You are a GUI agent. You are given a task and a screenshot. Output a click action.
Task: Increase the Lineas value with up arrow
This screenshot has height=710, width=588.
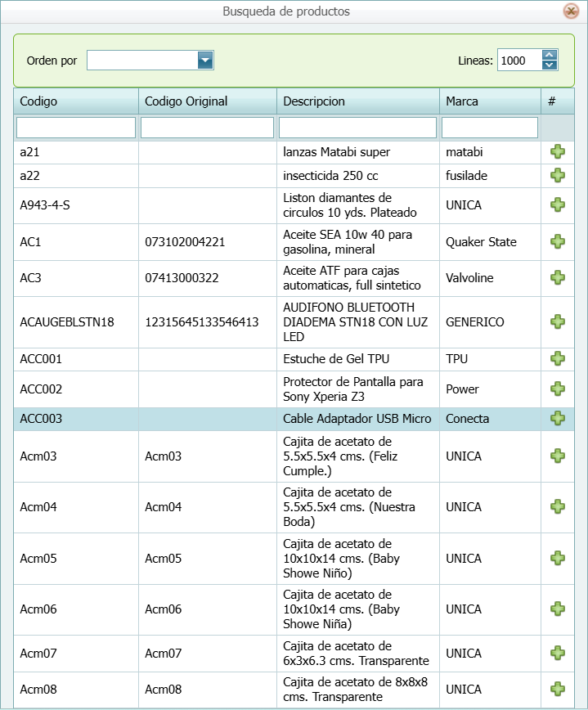tap(550, 56)
